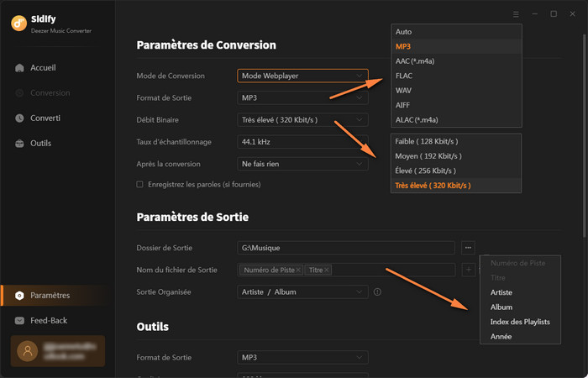Screen dimensions: 588x378
Task: Go to the Accueil tab
Action: pyautogui.click(x=42, y=67)
